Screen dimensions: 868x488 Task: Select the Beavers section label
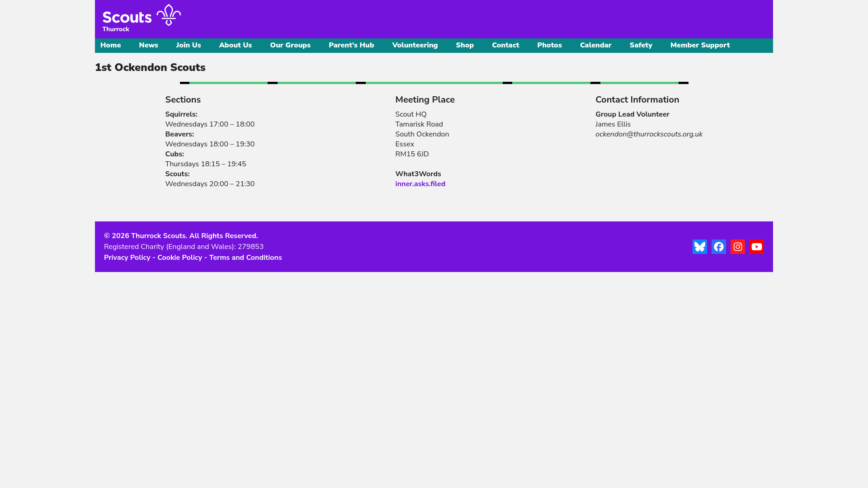coord(179,134)
